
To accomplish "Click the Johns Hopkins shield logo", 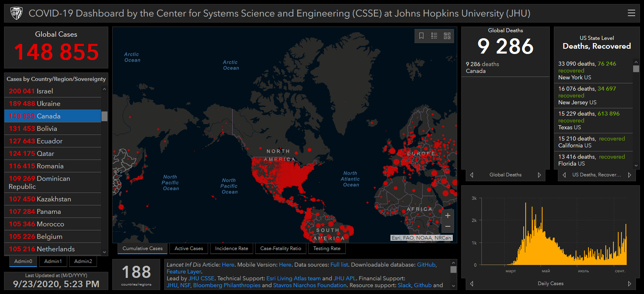I will 17,13.
